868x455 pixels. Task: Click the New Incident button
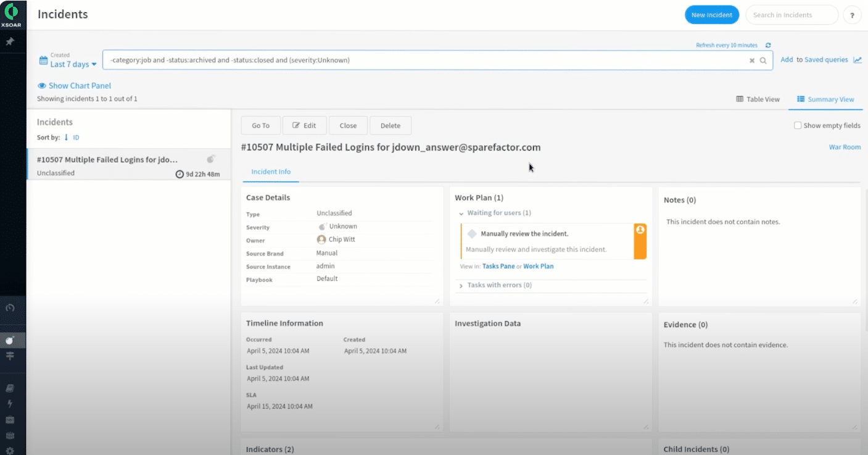pos(711,15)
